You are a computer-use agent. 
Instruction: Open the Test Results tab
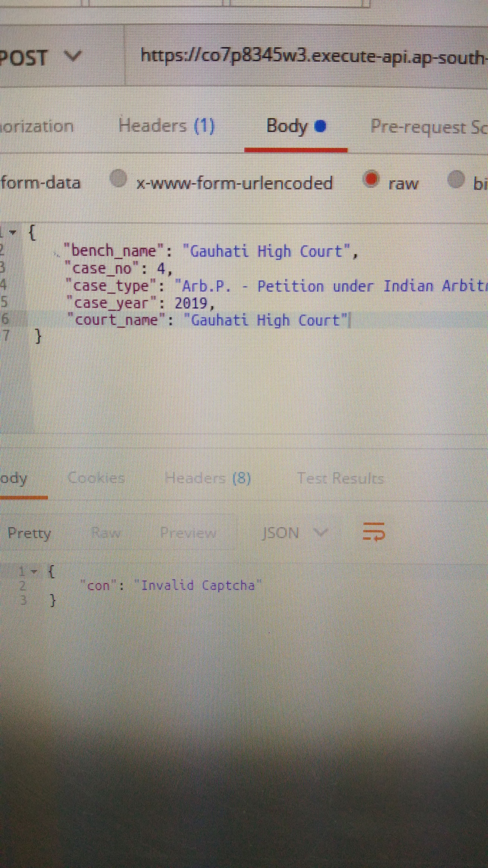340,478
